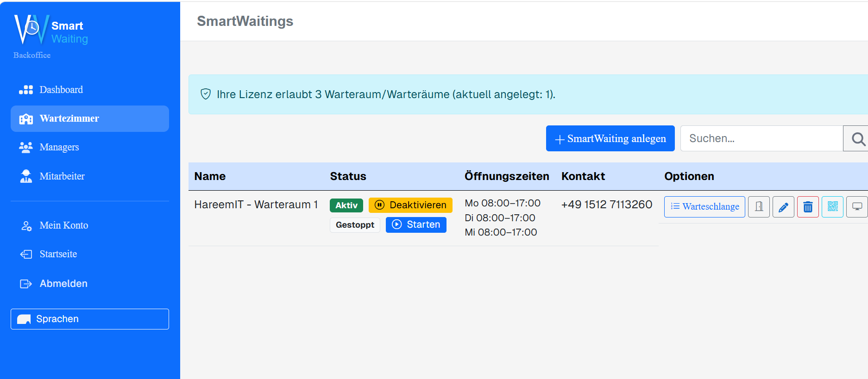
Task: Open the Warteschlange queue
Action: [704, 207]
